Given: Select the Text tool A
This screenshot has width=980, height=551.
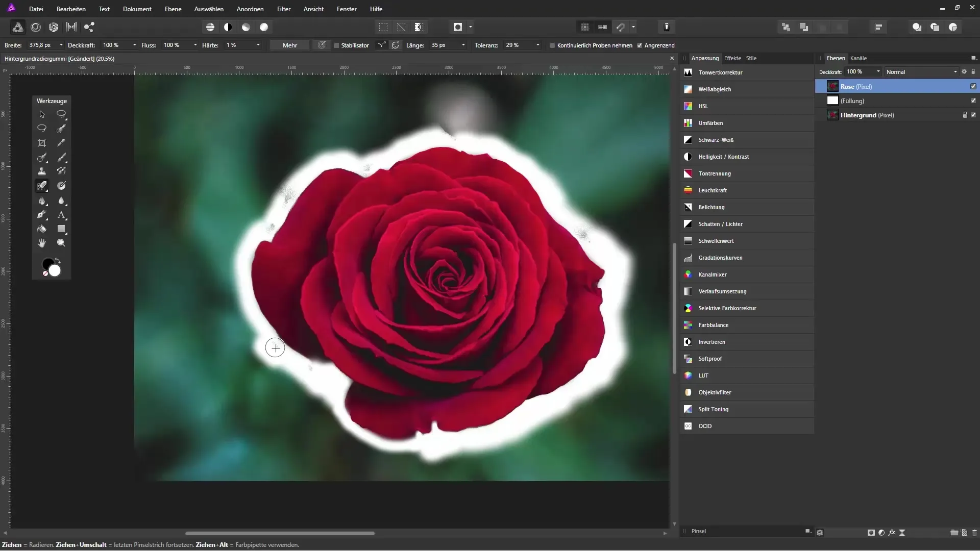Looking at the screenshot, I should (x=61, y=215).
